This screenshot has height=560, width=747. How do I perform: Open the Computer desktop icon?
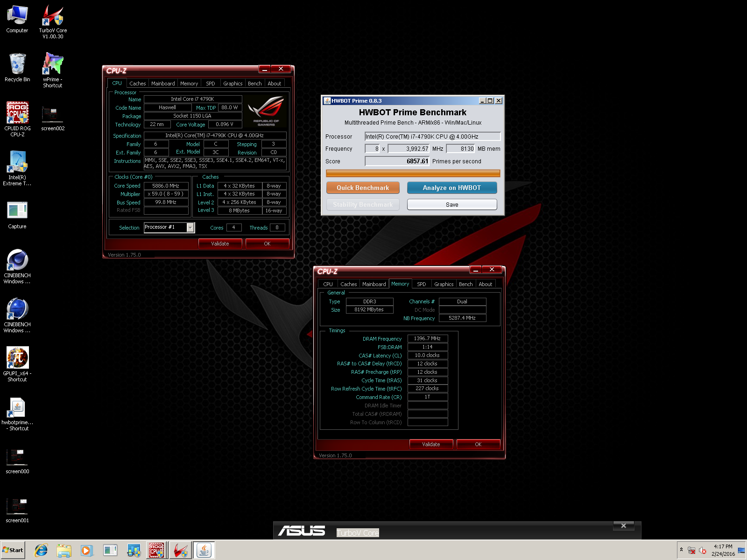coord(17,19)
